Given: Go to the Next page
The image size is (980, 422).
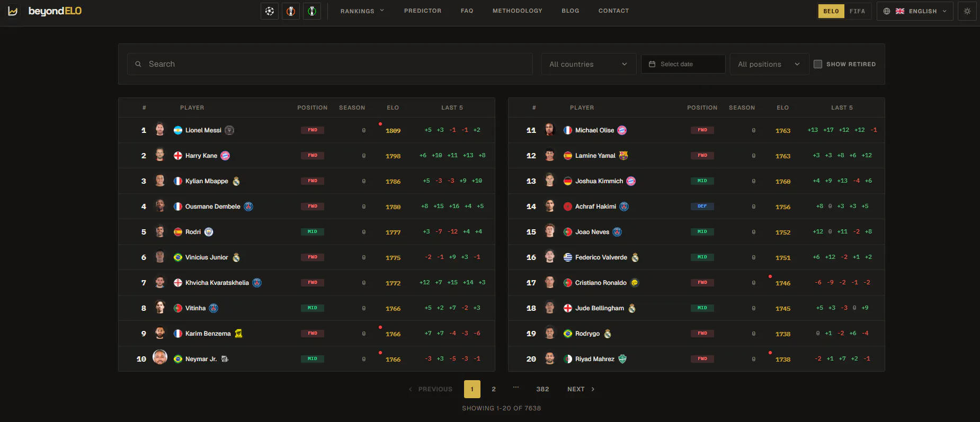Looking at the screenshot, I should (581, 389).
